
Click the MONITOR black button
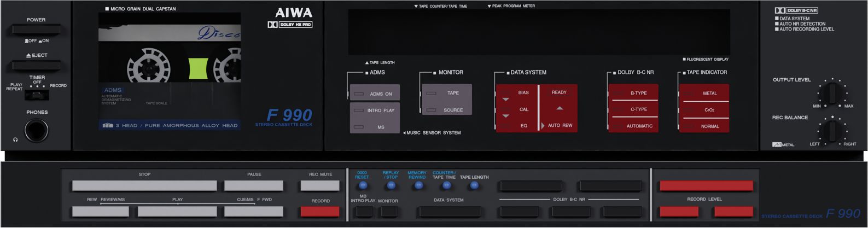(x=389, y=212)
